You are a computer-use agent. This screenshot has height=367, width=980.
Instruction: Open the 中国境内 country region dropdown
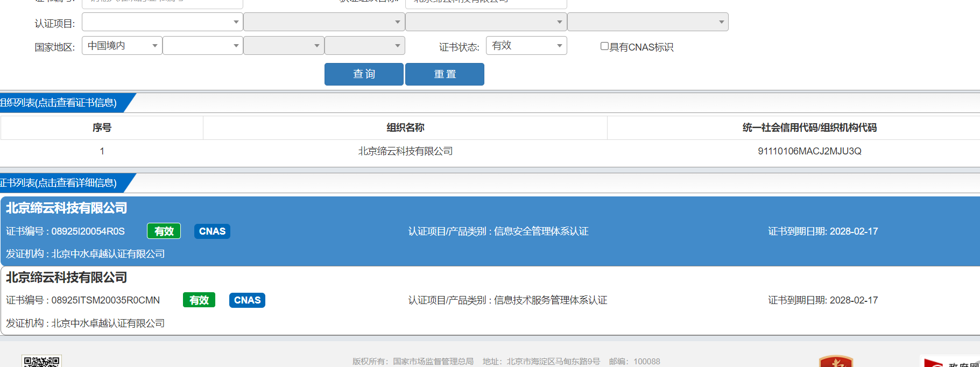(122, 45)
